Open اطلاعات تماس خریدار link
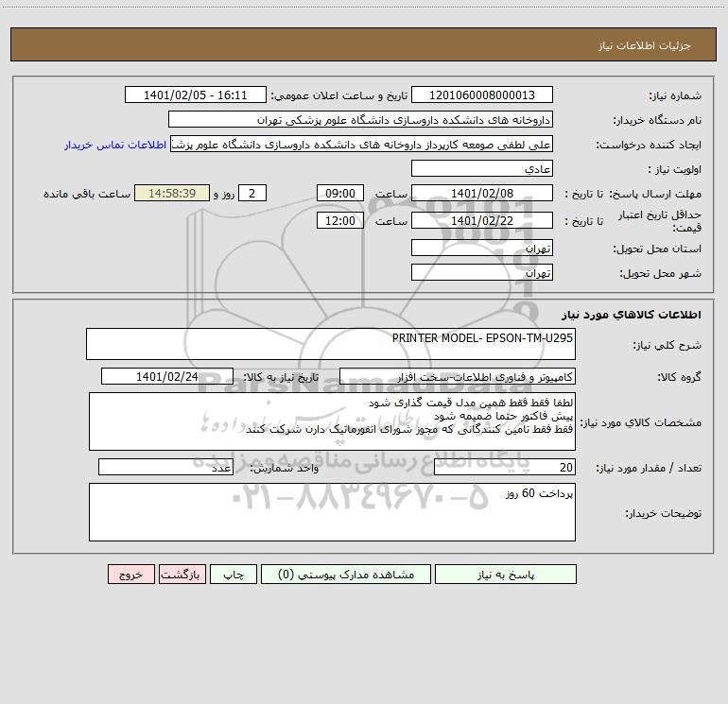The width and height of the screenshot is (728, 704). pyautogui.click(x=115, y=145)
